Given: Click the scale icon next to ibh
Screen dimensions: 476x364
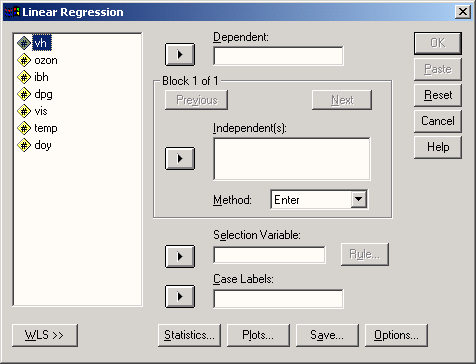Looking at the screenshot, I should (24, 77).
